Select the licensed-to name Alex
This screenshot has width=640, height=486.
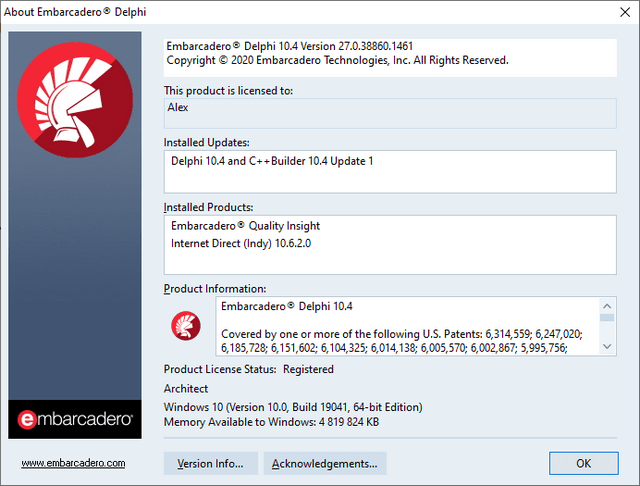178,107
